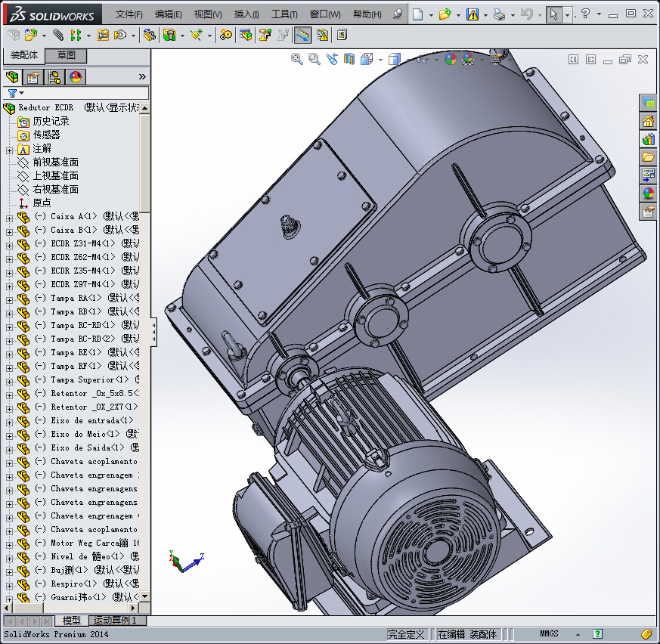The height and width of the screenshot is (644, 660).
Task: Select 前视基准面 in the feature tree
Action: (55, 163)
